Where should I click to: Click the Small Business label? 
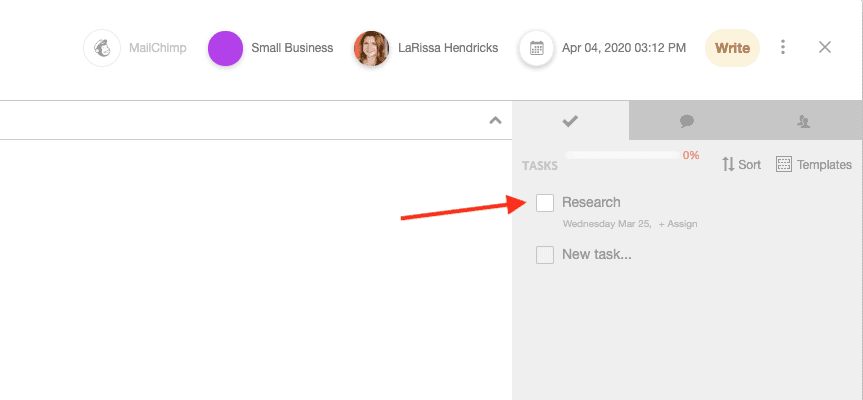(x=292, y=48)
